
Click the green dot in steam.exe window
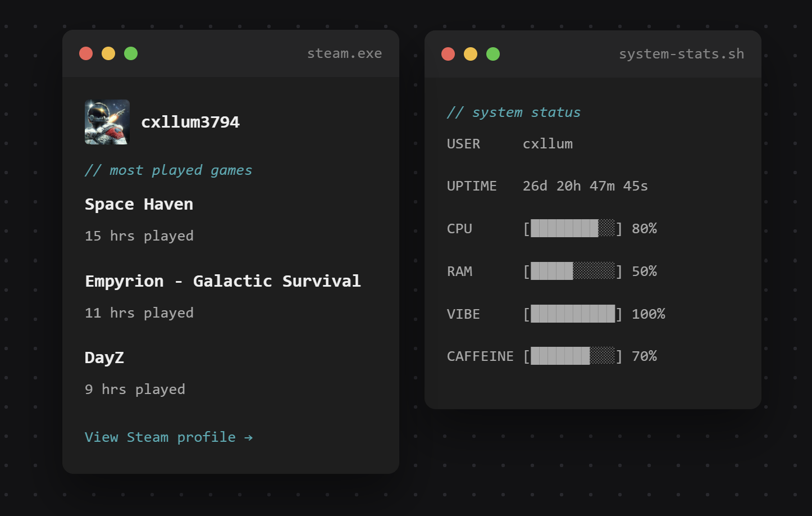tap(131, 53)
